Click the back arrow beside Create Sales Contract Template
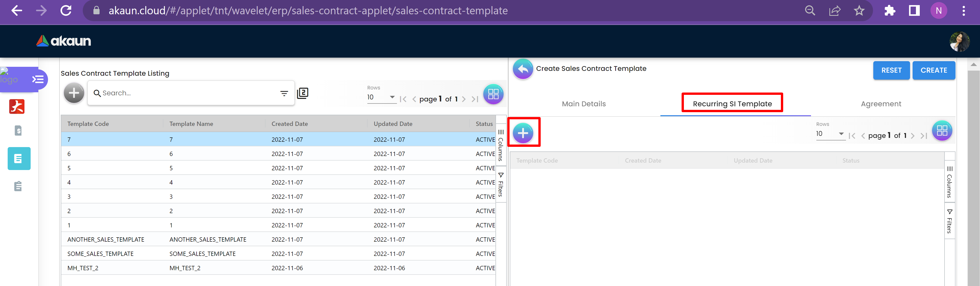This screenshot has height=286, width=980. tap(523, 69)
